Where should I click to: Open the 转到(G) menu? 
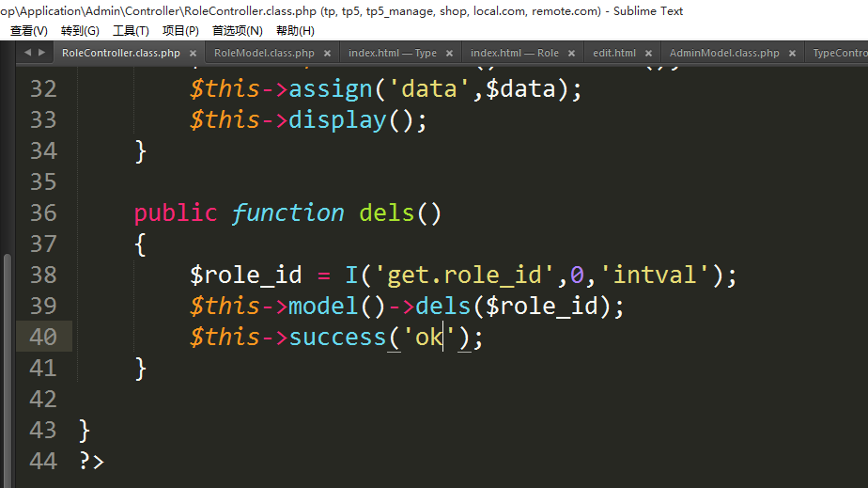(80, 31)
